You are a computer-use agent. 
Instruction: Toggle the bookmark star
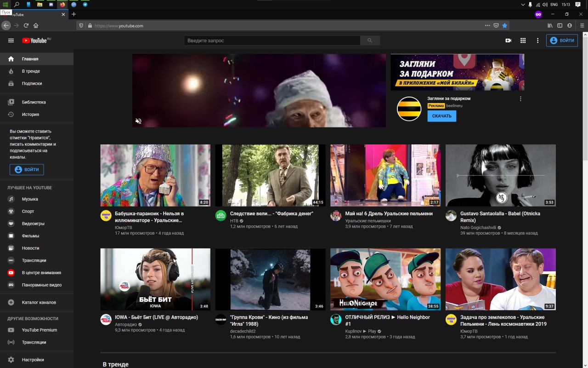pyautogui.click(x=504, y=26)
